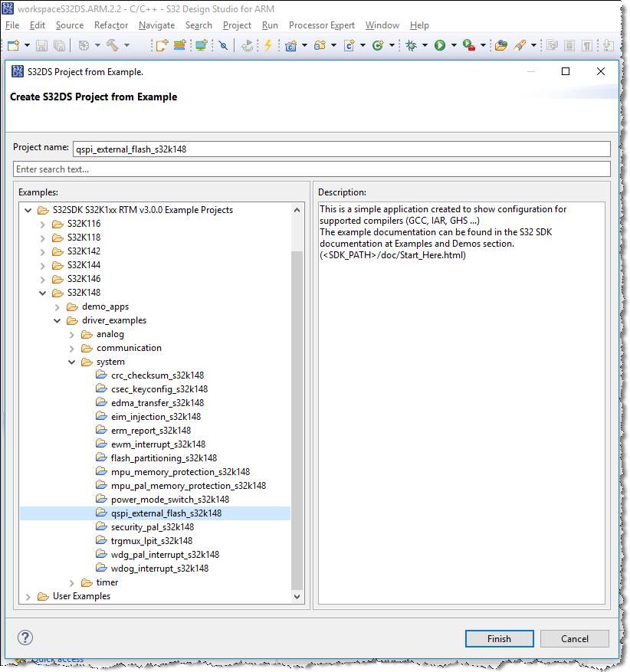
Task: Open the flash programmer lightning bolt icon
Action: pos(268,45)
